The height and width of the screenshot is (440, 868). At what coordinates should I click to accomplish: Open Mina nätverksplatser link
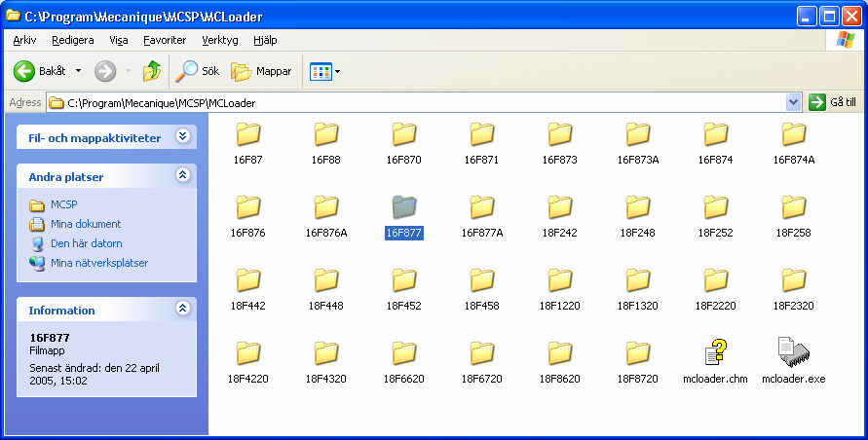click(x=99, y=263)
